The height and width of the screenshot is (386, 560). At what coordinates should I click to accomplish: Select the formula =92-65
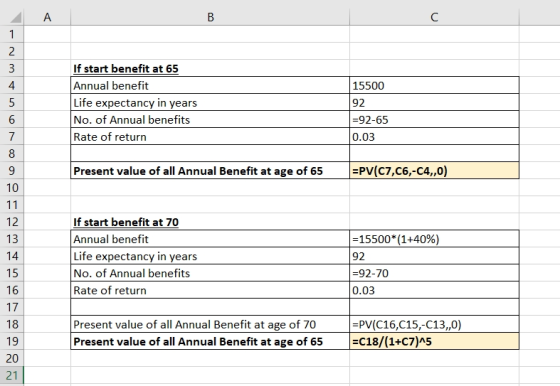pyautogui.click(x=434, y=120)
